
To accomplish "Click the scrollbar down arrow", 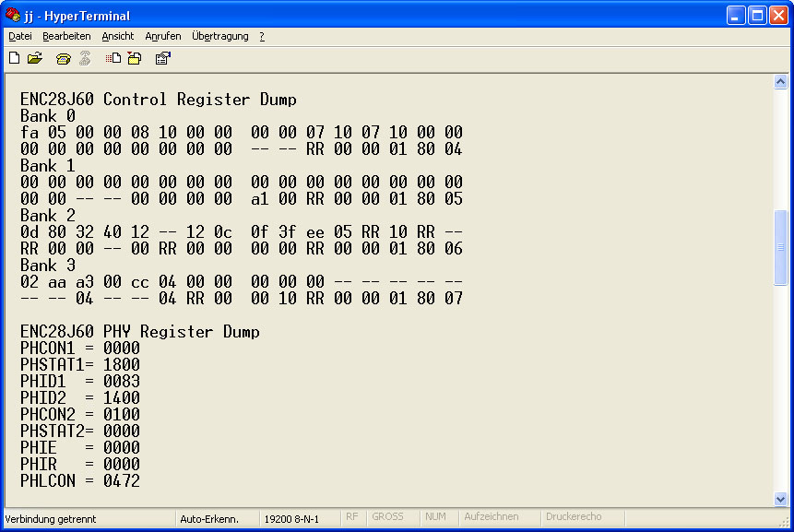I will [x=780, y=499].
